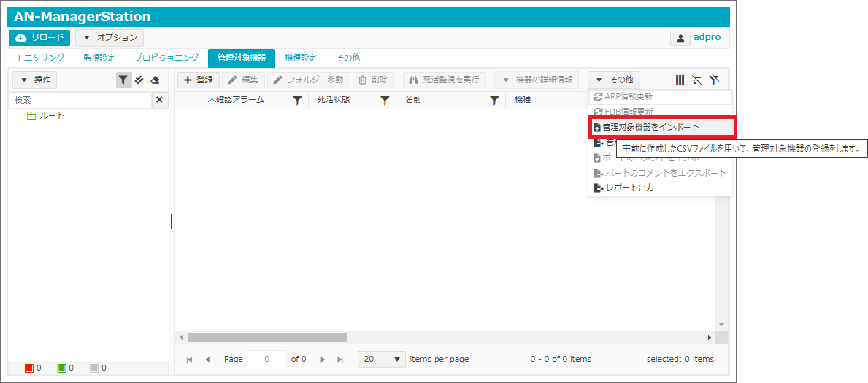
Task: Click the panel splitter collapse handle
Action: 172,221
